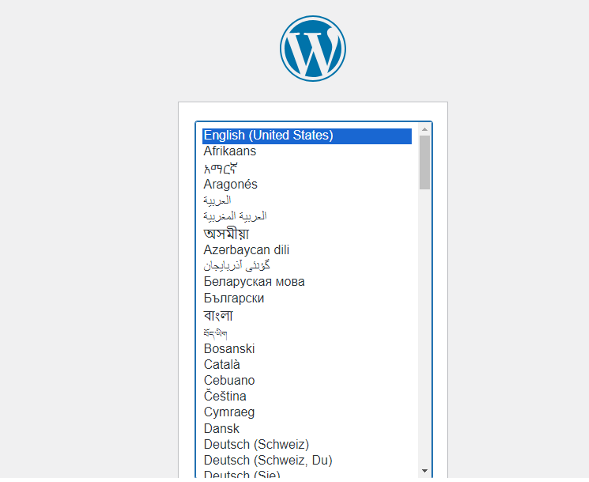Select the South Azerbaijani entry
589x482 pixels.
coord(307,266)
